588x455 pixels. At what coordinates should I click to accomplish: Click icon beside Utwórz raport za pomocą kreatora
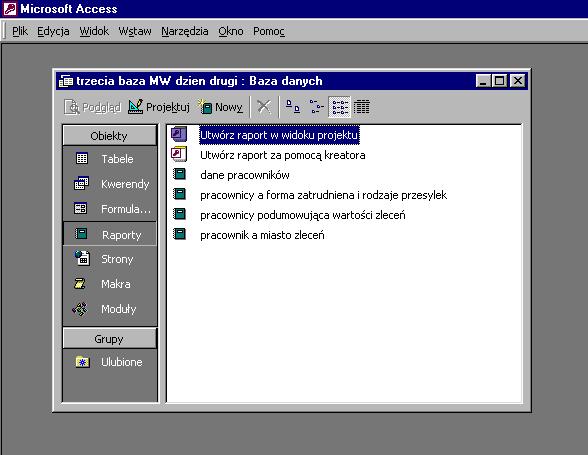[x=179, y=154]
